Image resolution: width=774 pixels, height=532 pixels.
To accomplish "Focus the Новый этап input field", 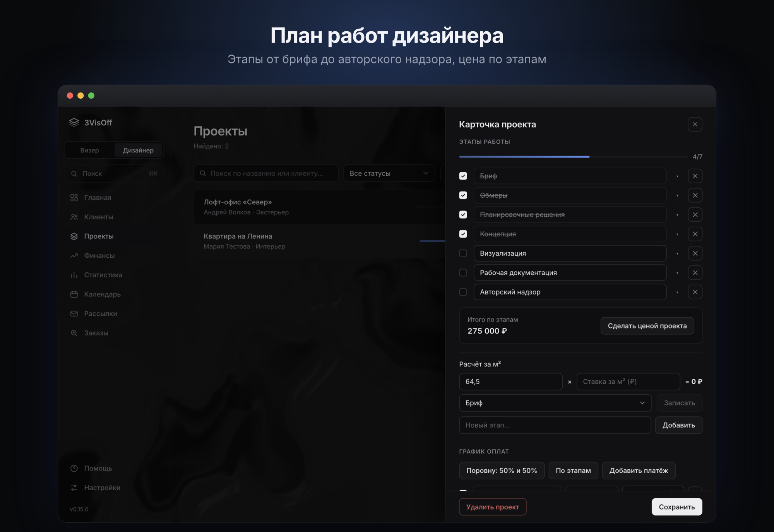I will pos(555,425).
